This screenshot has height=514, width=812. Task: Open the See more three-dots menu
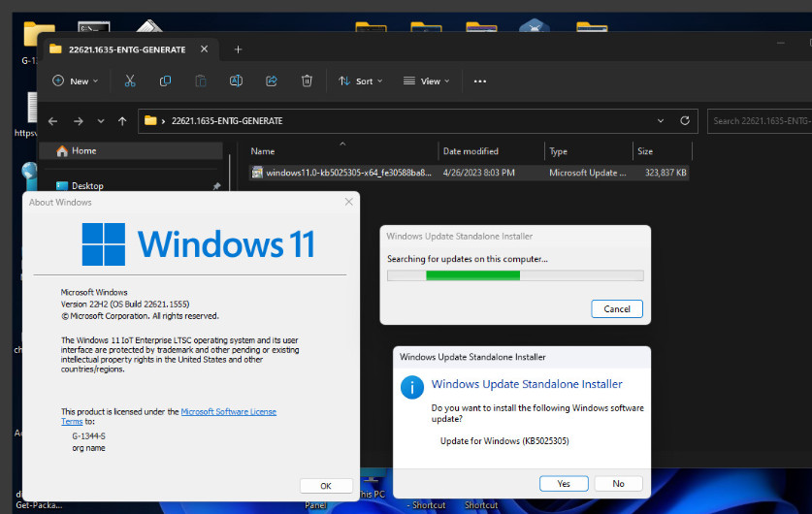480,81
